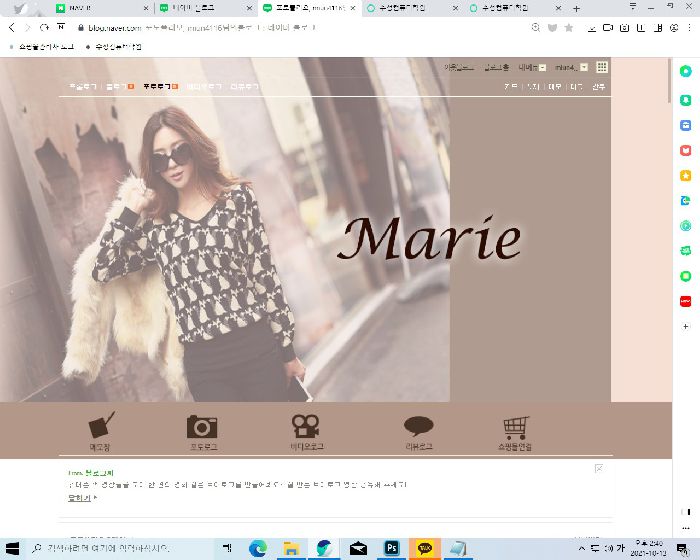Open the 비디오로그 film camera icon

pyautogui.click(x=306, y=428)
